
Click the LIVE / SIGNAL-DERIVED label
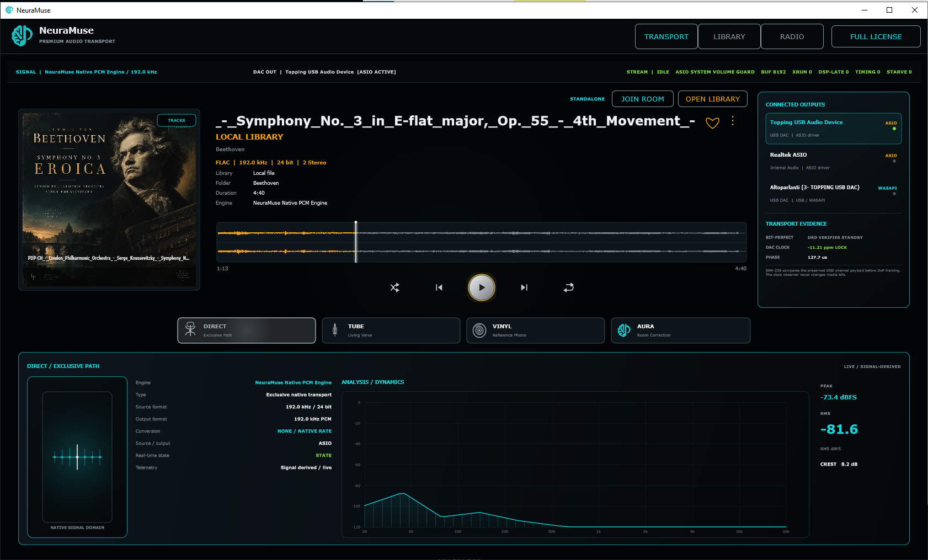tap(872, 367)
